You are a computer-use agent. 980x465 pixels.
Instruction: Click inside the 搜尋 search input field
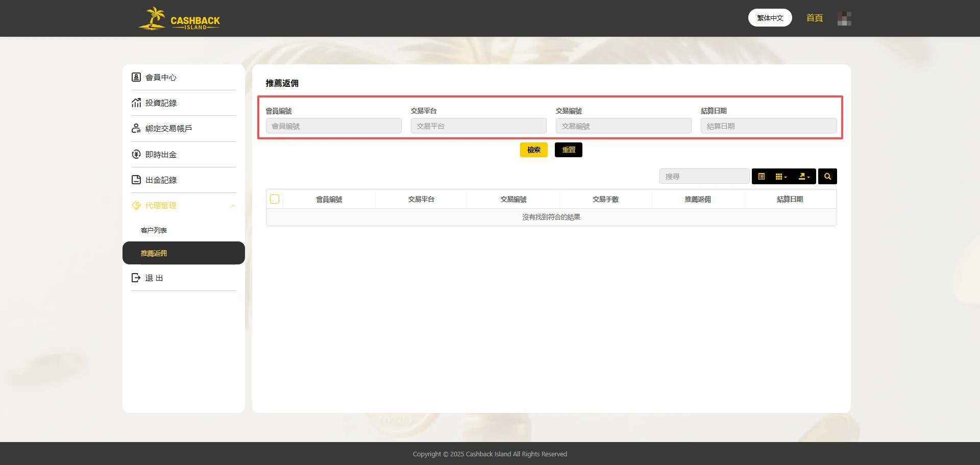point(704,176)
